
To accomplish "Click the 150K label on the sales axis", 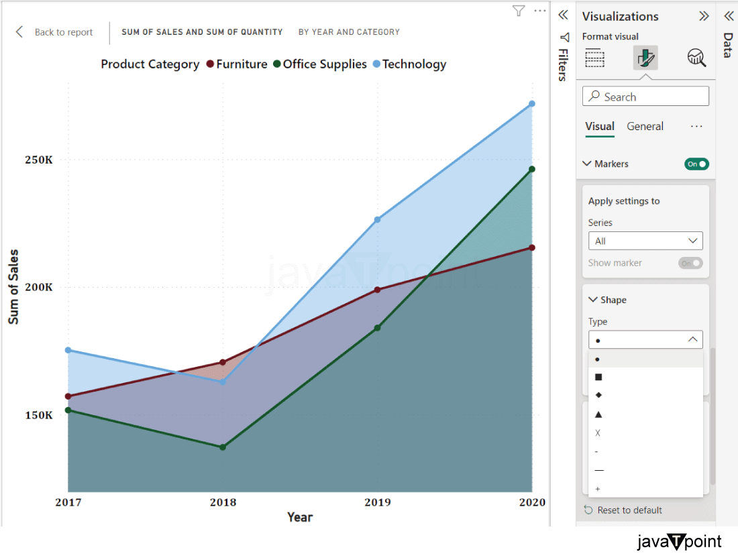I will click(x=39, y=415).
